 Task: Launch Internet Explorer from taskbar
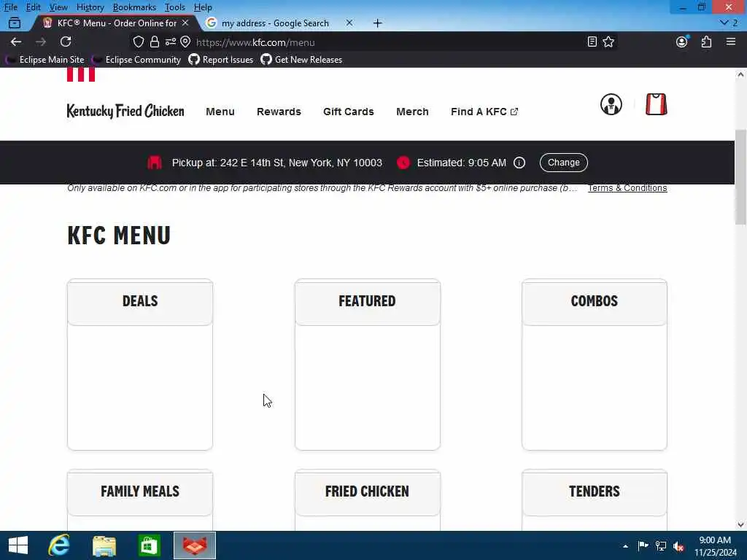(x=59, y=545)
